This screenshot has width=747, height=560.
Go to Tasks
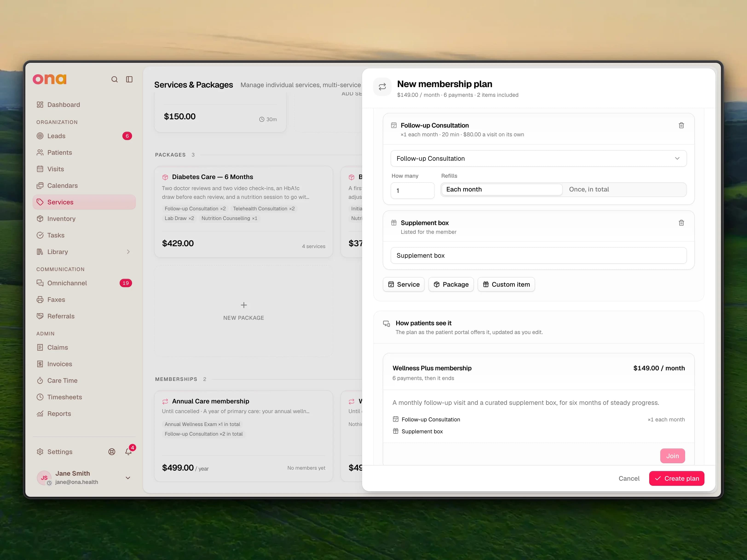pyautogui.click(x=84, y=235)
